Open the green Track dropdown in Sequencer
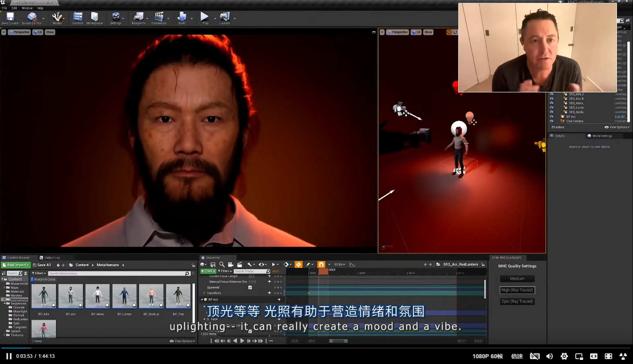The image size is (633, 364). coord(208,271)
